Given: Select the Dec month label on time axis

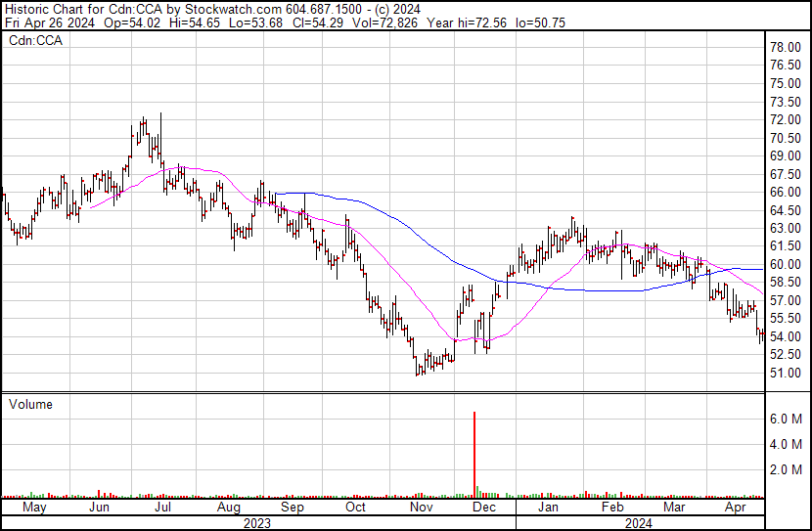Looking at the screenshot, I should [x=484, y=508].
